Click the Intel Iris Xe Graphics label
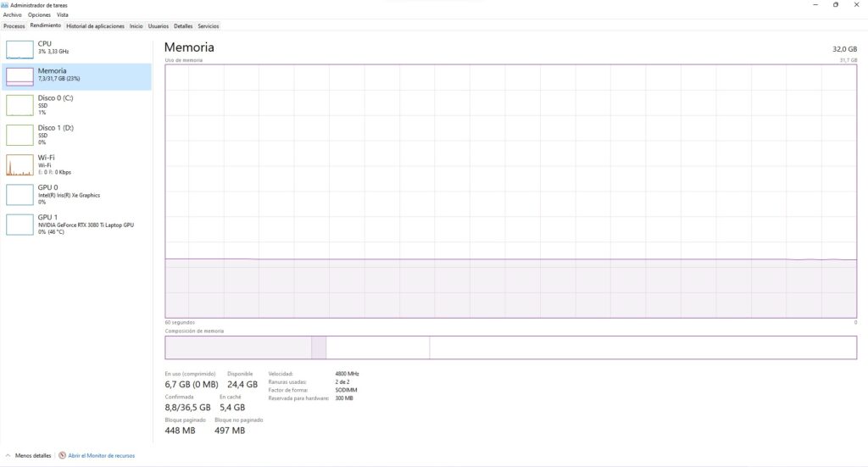 70,195
